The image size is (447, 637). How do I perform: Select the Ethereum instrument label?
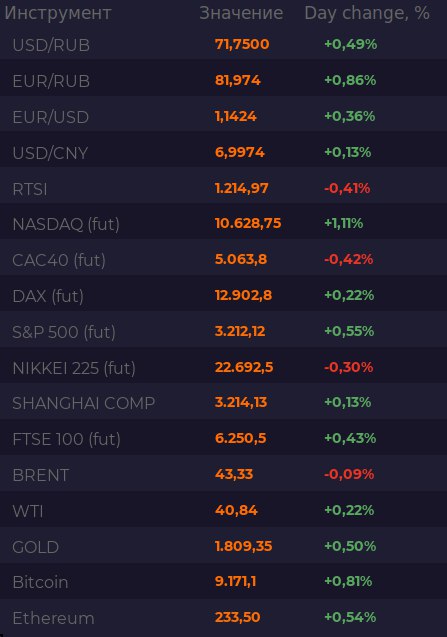[53, 618]
